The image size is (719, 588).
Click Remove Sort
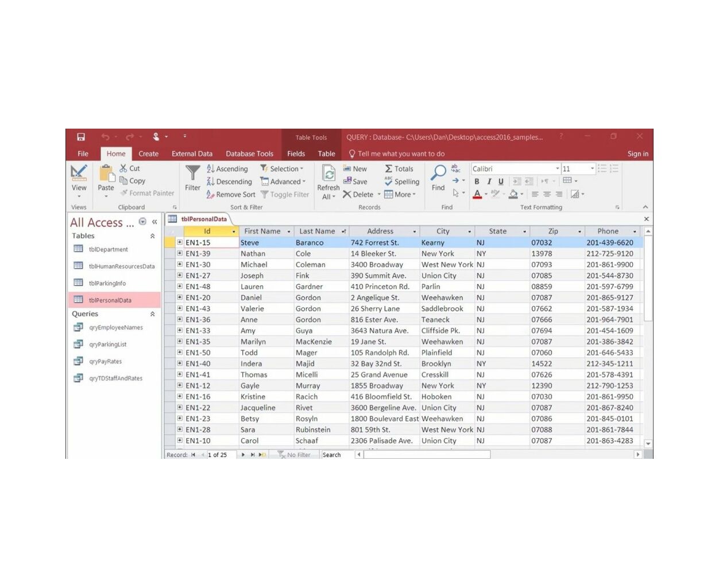231,195
